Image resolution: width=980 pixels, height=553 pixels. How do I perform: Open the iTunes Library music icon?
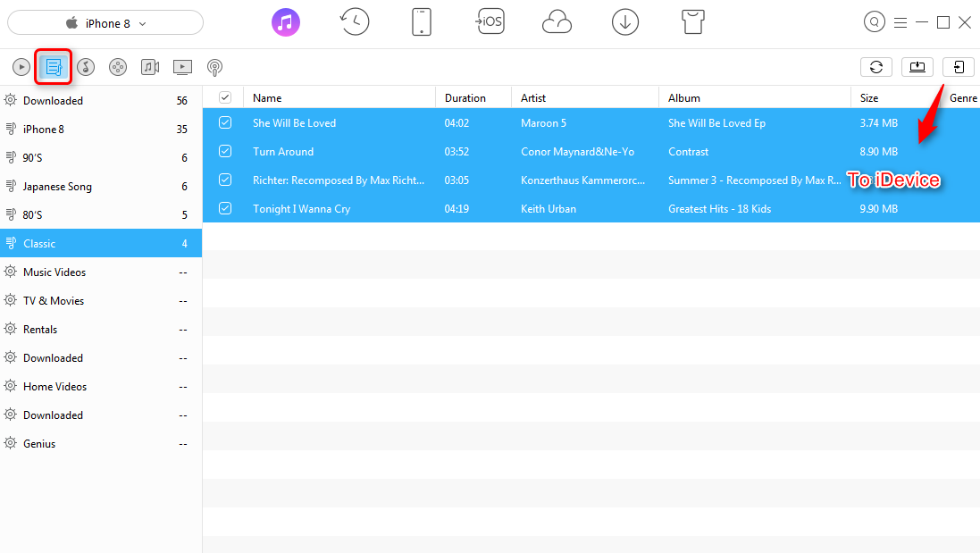[x=286, y=22]
